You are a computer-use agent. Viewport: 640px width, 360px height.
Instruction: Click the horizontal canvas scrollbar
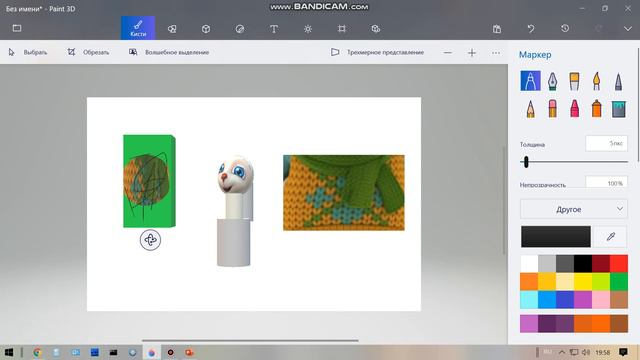pos(250,340)
